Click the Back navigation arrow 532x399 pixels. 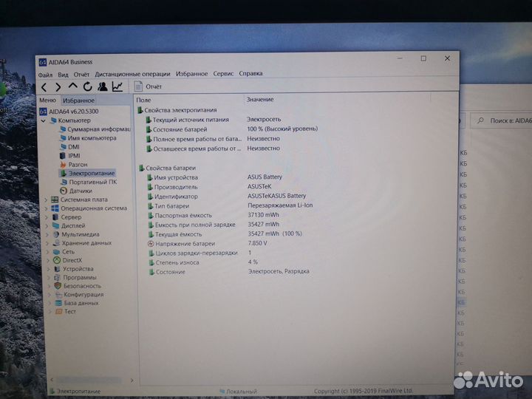coord(44,87)
